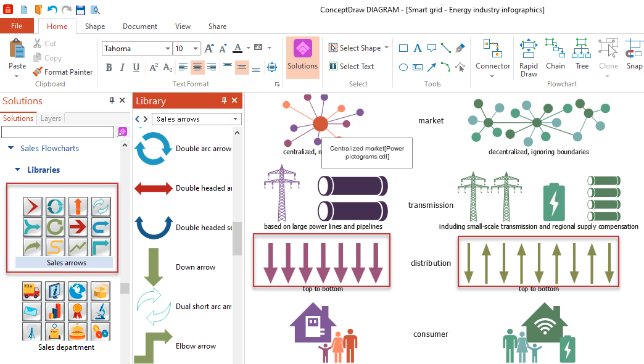Collapse the Sales Flowcharts tree section
The height and width of the screenshot is (364, 644).
pyautogui.click(x=11, y=148)
